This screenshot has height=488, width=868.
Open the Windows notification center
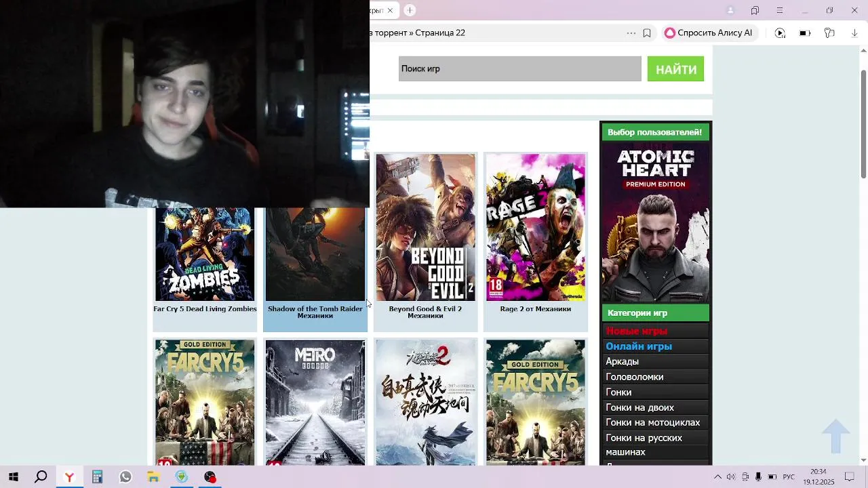(x=849, y=477)
